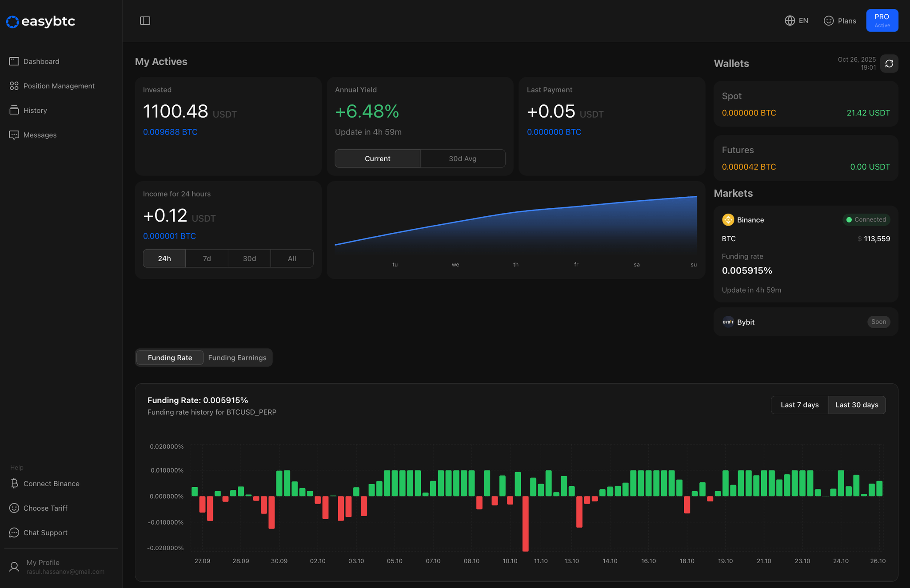This screenshot has width=910, height=588.
Task: Open Chat Support
Action: tap(45, 532)
